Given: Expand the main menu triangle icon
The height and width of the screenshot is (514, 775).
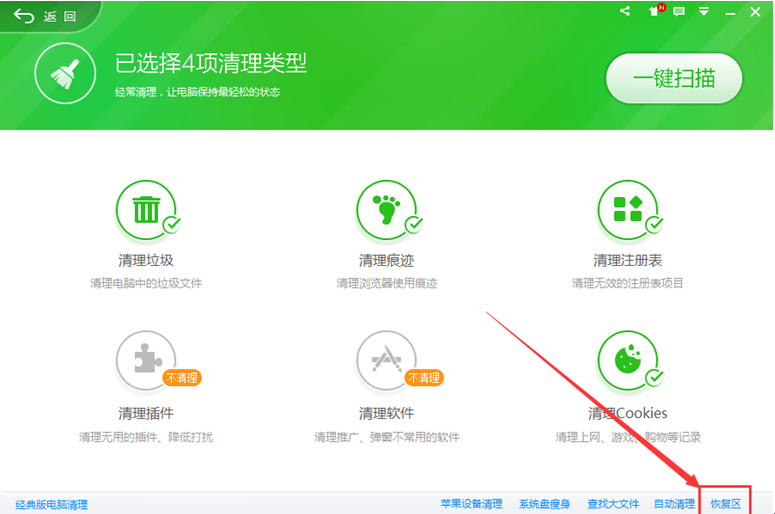Looking at the screenshot, I should [x=704, y=11].
